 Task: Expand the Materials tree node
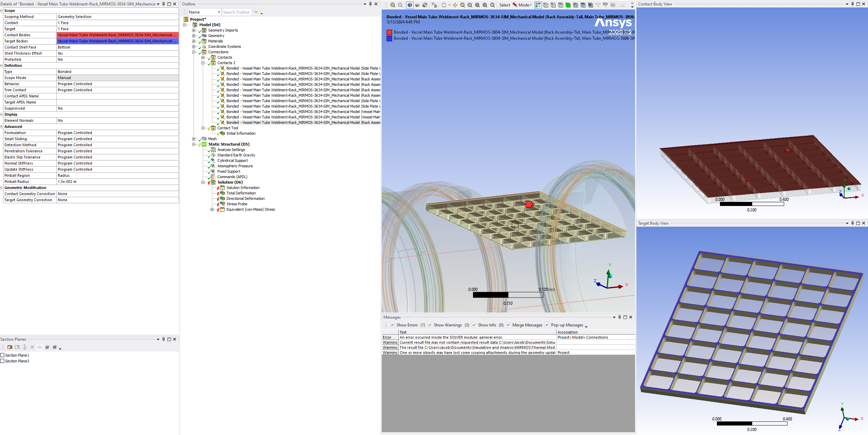pyautogui.click(x=194, y=41)
